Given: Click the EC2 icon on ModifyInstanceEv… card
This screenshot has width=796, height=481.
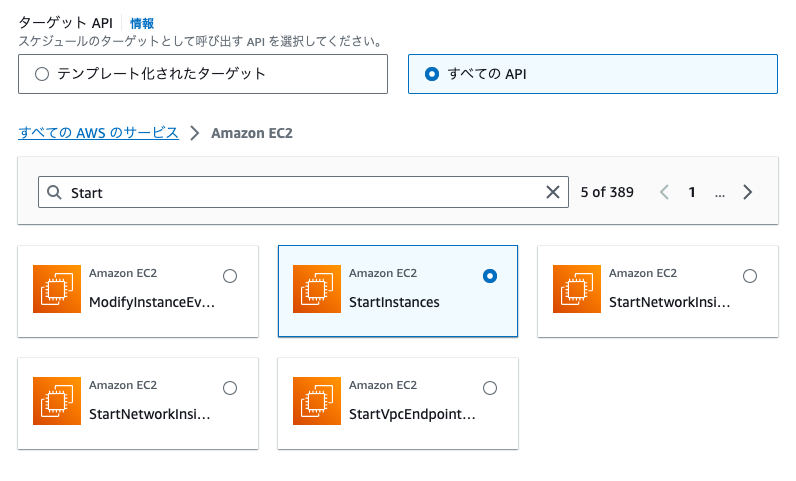Looking at the screenshot, I should pos(57,289).
